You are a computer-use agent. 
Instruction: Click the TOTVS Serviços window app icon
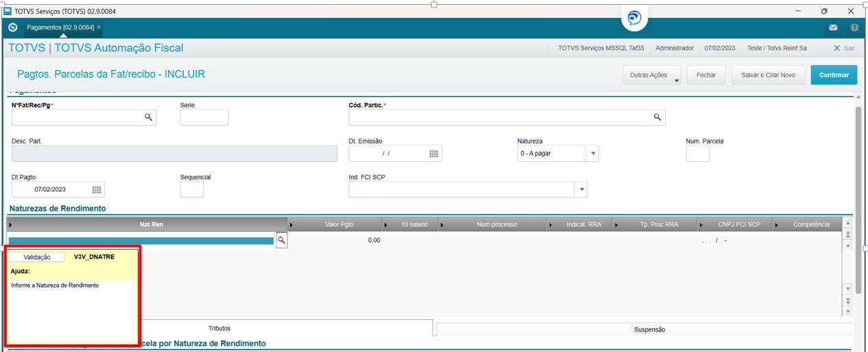(8, 11)
